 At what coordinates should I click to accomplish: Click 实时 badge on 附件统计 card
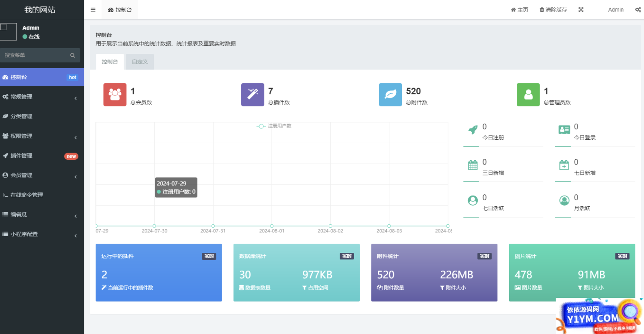coord(485,256)
